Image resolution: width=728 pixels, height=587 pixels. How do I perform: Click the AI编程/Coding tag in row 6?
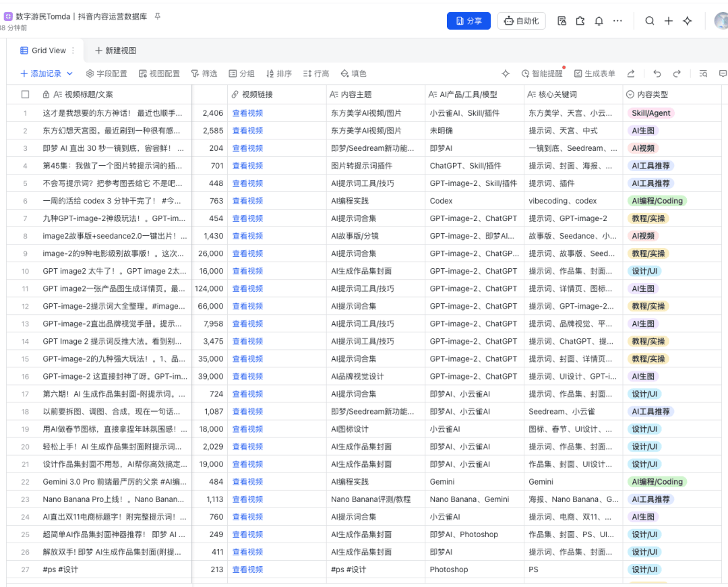[x=657, y=201]
